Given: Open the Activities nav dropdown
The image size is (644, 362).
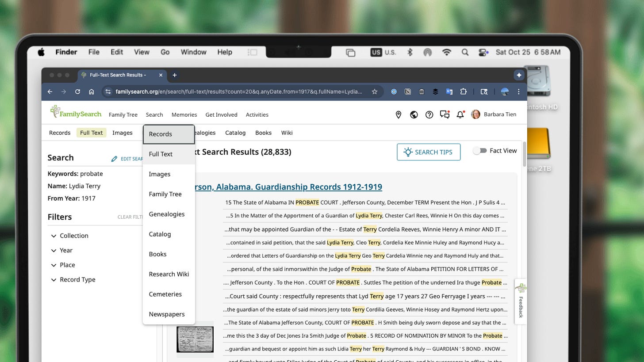Looking at the screenshot, I should (x=257, y=114).
